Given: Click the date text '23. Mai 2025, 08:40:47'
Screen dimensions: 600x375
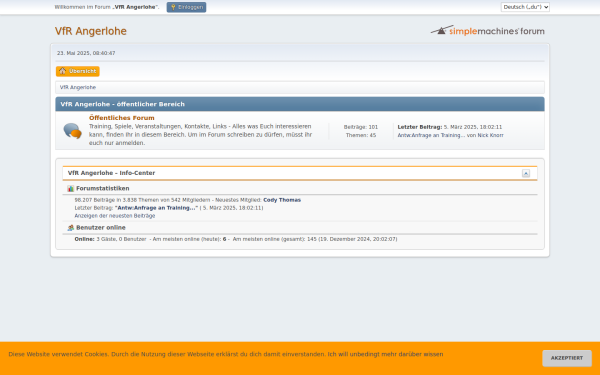Looking at the screenshot, I should coord(86,53).
